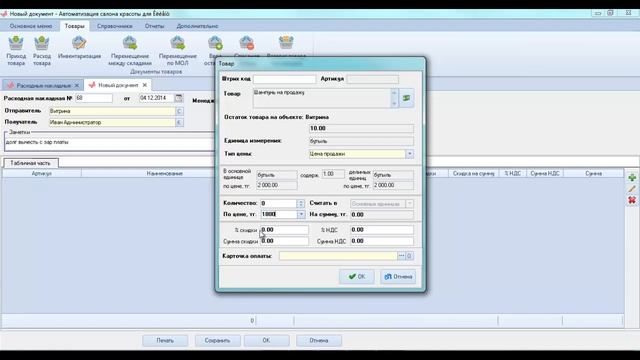Open the Товары ribbon tab
This screenshot has width=640, height=360.
pos(74,26)
